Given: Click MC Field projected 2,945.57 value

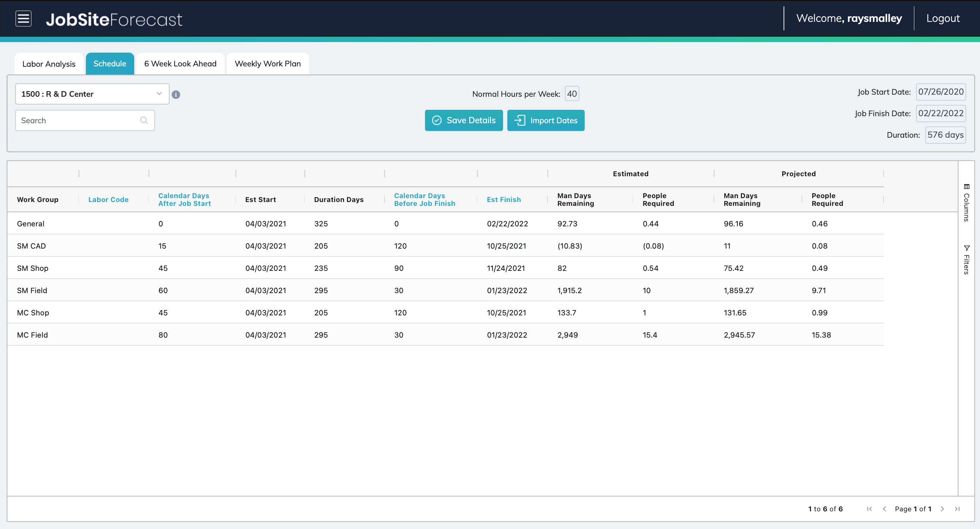Looking at the screenshot, I should pyautogui.click(x=739, y=335).
